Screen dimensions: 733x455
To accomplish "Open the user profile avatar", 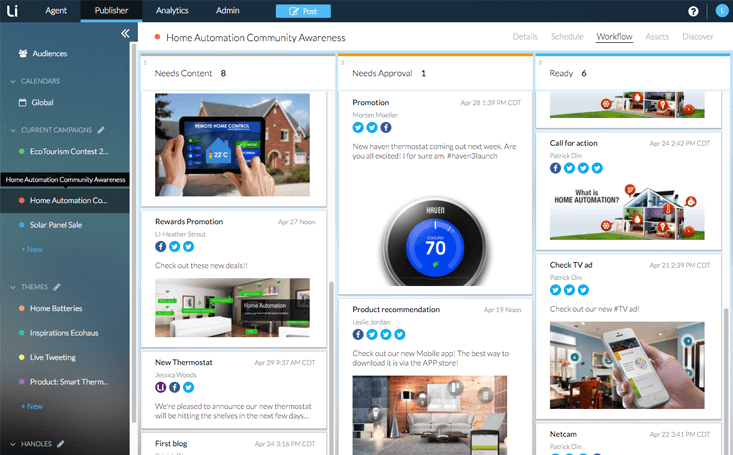I will pyautogui.click(x=722, y=11).
